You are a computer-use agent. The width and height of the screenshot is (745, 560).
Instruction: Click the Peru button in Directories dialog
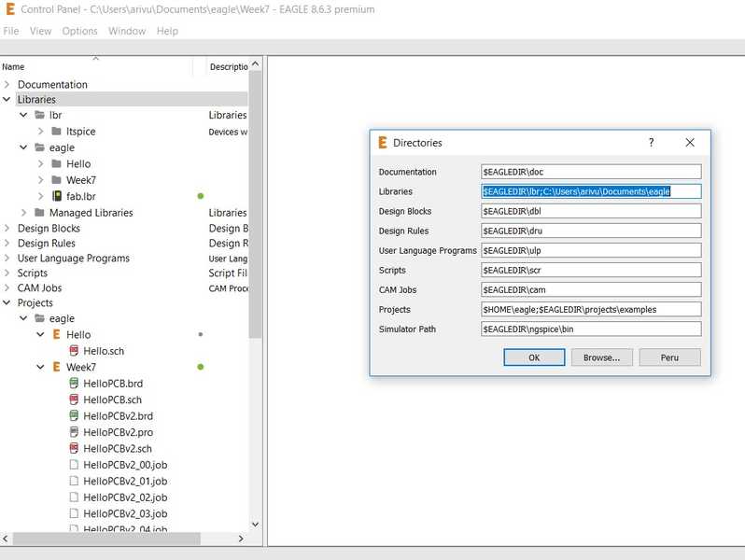669,357
